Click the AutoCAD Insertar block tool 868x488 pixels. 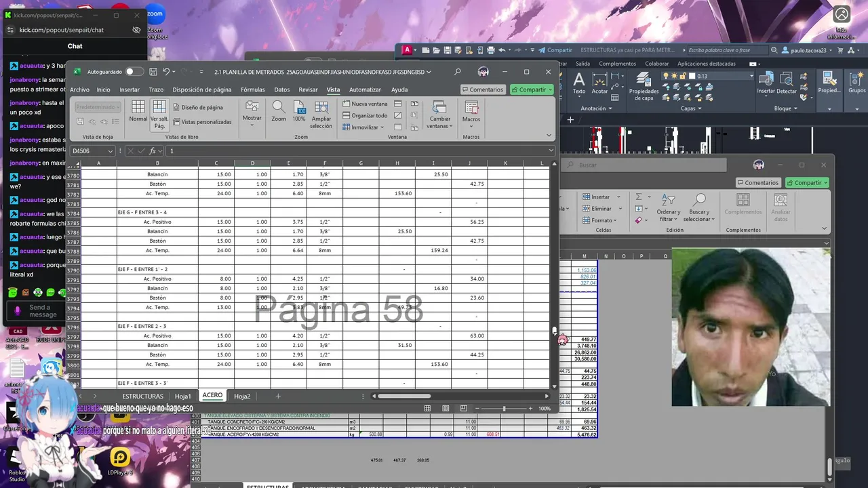pos(766,83)
